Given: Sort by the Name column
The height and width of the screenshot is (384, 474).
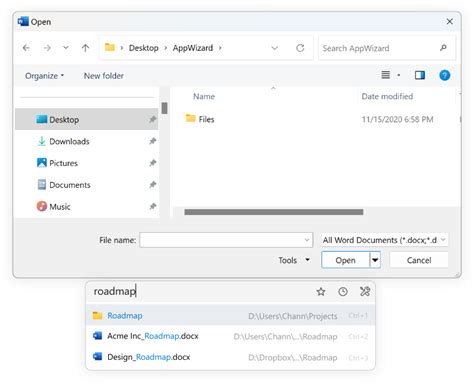Looking at the screenshot, I should [x=204, y=96].
